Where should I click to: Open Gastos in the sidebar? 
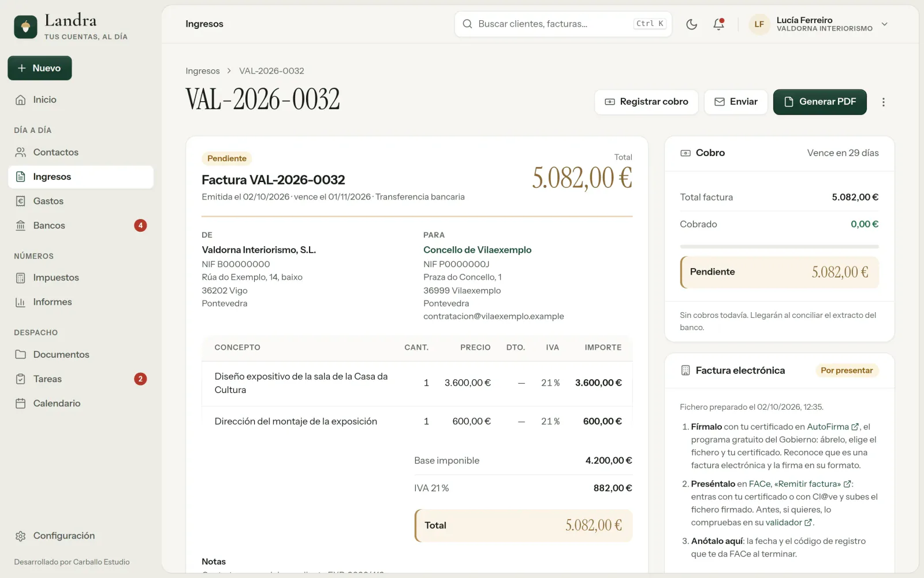(x=81, y=201)
